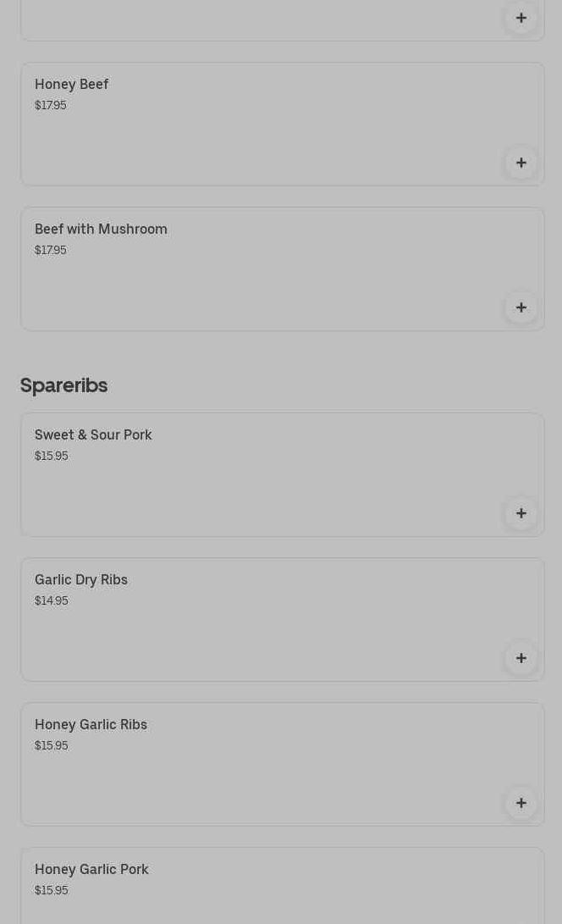This screenshot has height=924, width=562.
Task: Click the Honey Garlic Ribs $15.95 price
Action: 51,745
